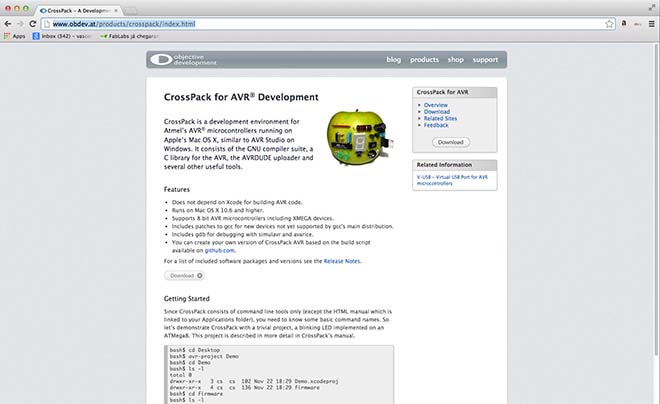Open the blog menu item

(x=394, y=60)
